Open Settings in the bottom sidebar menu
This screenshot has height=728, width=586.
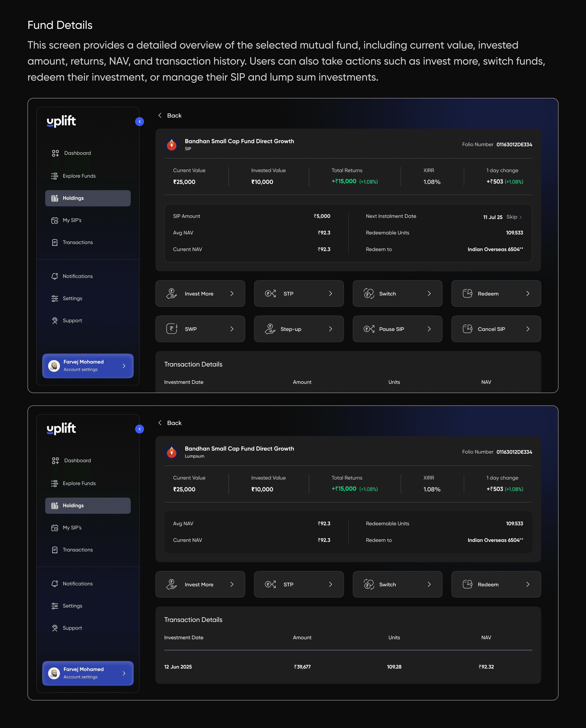72,606
